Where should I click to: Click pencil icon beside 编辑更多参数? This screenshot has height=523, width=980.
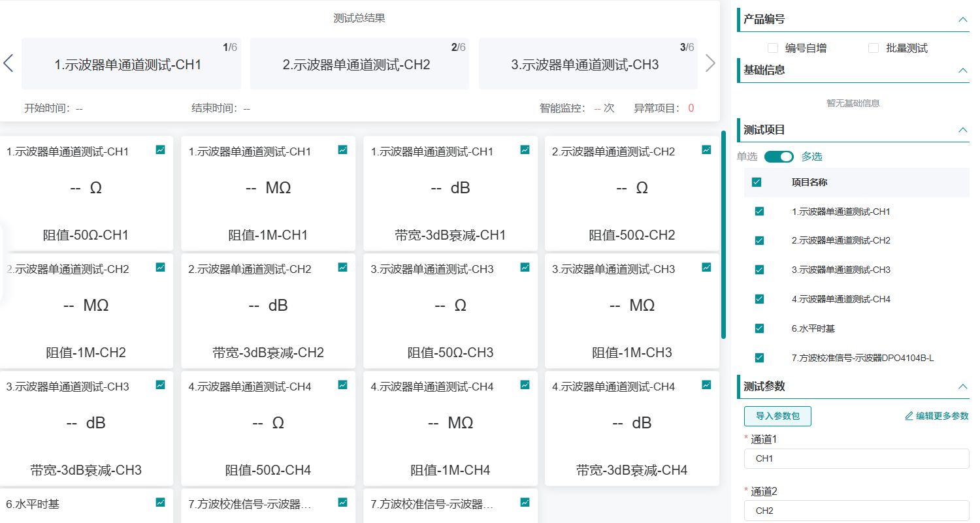pos(909,416)
